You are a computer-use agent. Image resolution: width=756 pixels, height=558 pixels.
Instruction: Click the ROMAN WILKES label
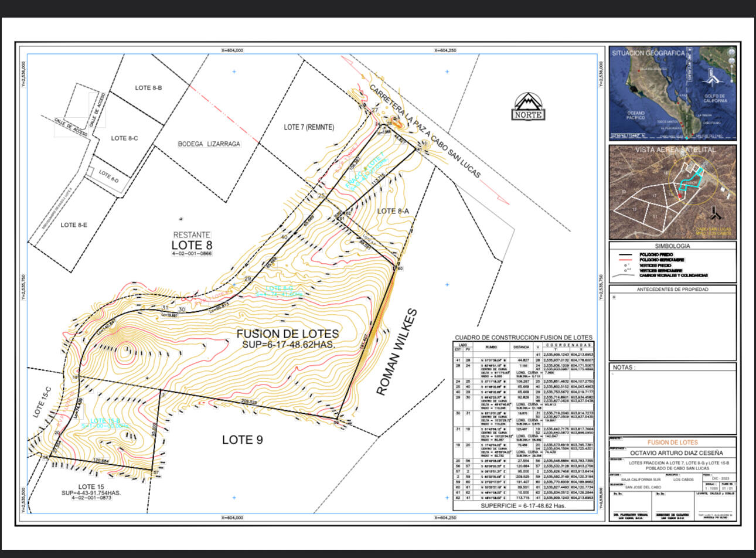(397, 352)
